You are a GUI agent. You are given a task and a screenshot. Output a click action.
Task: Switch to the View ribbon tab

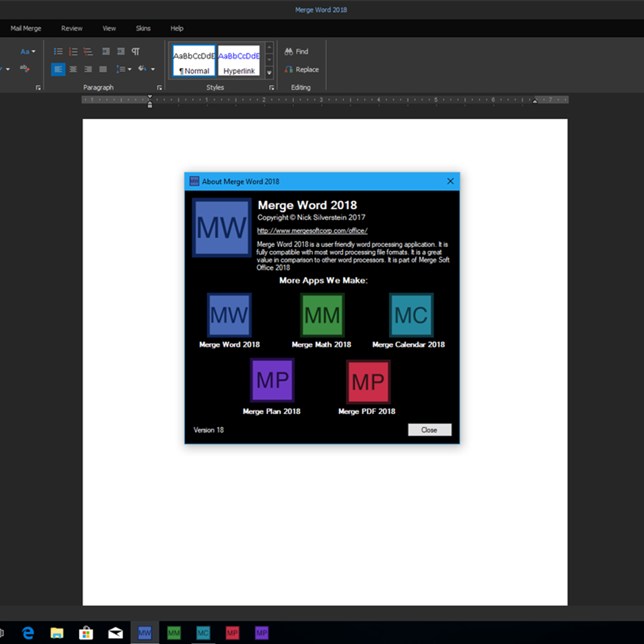coord(109,28)
